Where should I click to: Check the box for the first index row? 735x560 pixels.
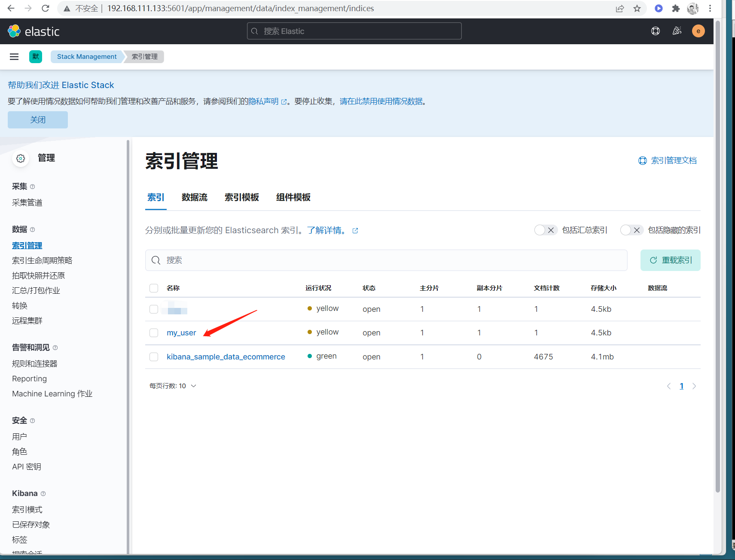tap(154, 309)
